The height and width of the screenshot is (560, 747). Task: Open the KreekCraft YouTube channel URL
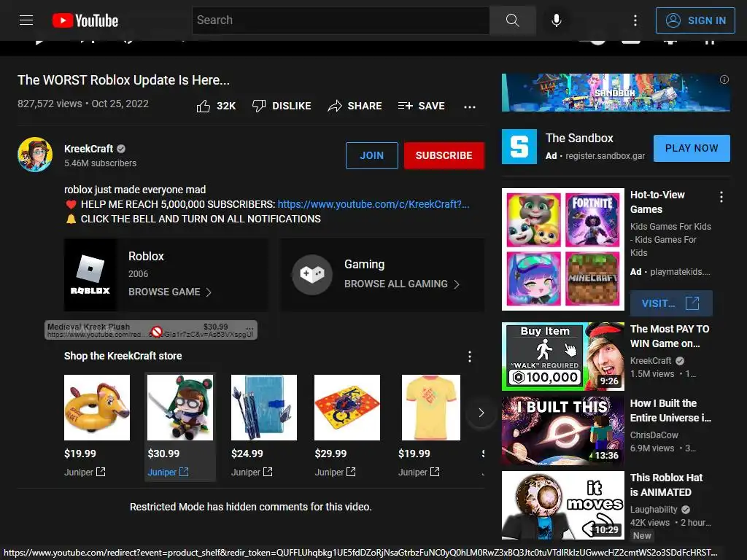coord(373,204)
